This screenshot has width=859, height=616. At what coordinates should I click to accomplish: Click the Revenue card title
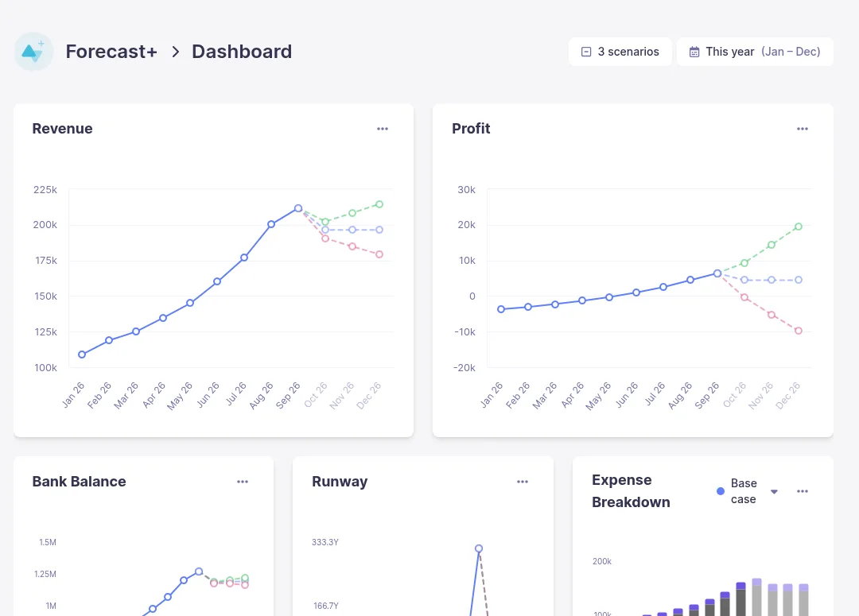pos(63,129)
